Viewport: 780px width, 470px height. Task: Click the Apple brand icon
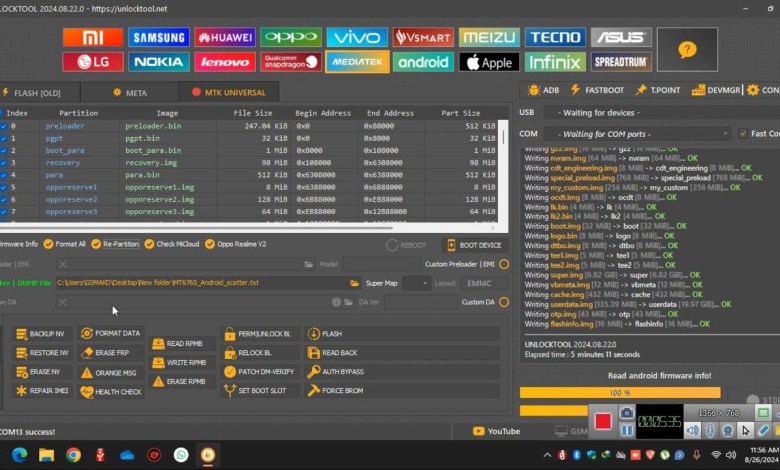pyautogui.click(x=489, y=62)
